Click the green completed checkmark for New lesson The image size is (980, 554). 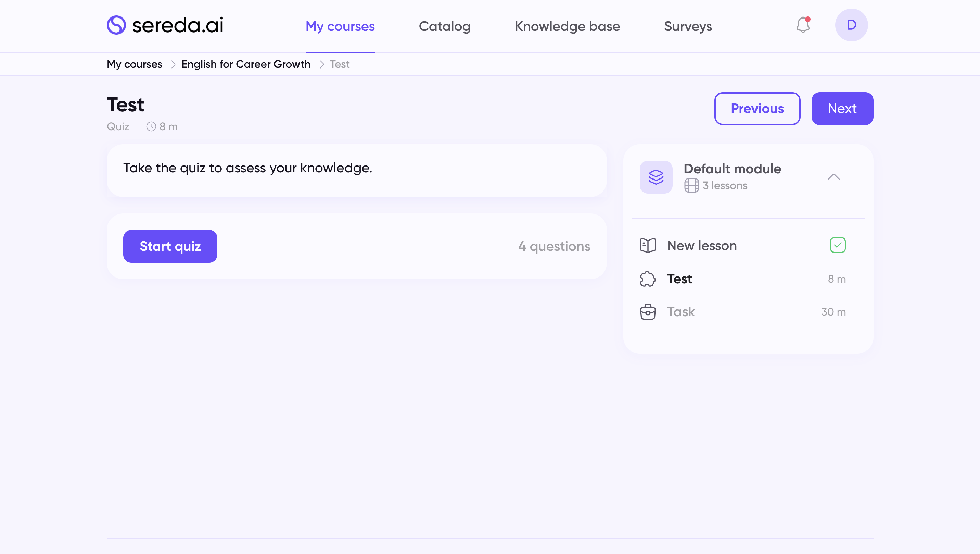837,245
